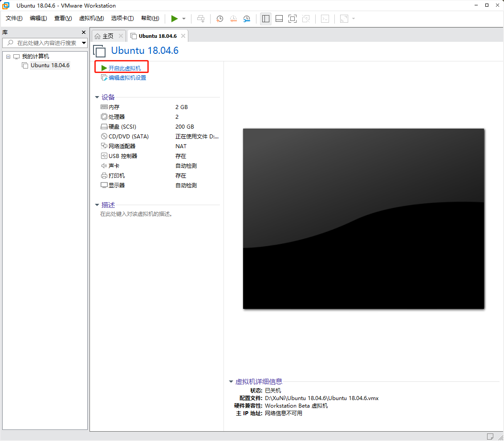Click the description field 在此处键入对该虚拟机的描述
Image resolution: width=504 pixels, height=441 pixels.
(x=136, y=214)
